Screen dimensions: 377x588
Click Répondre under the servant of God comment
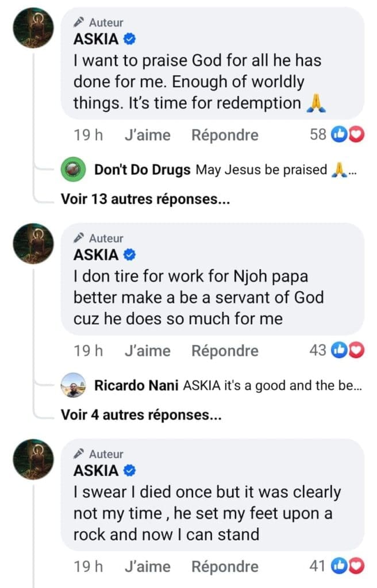click(225, 350)
